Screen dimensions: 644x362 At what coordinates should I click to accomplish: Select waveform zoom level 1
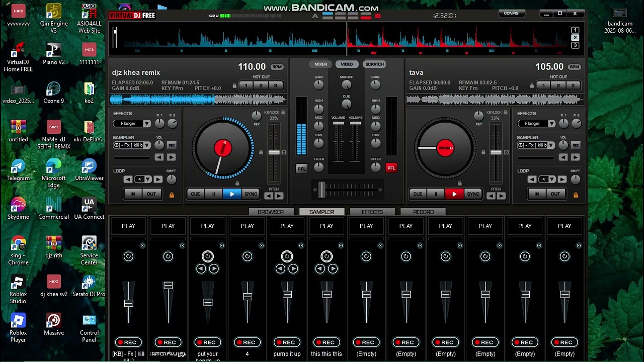click(x=575, y=30)
